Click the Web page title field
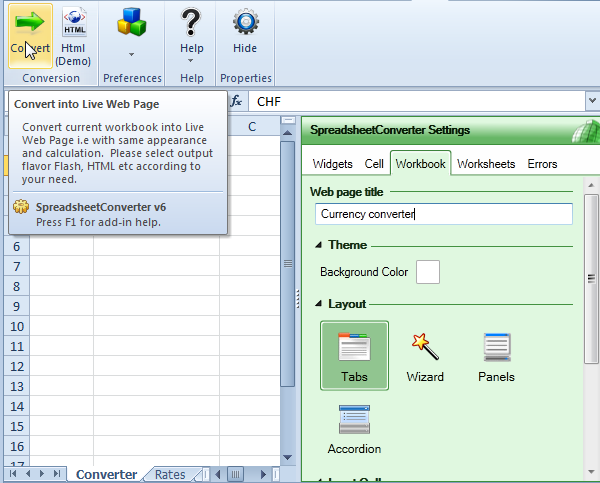Image resolution: width=600 pixels, height=483 pixels. (x=444, y=214)
